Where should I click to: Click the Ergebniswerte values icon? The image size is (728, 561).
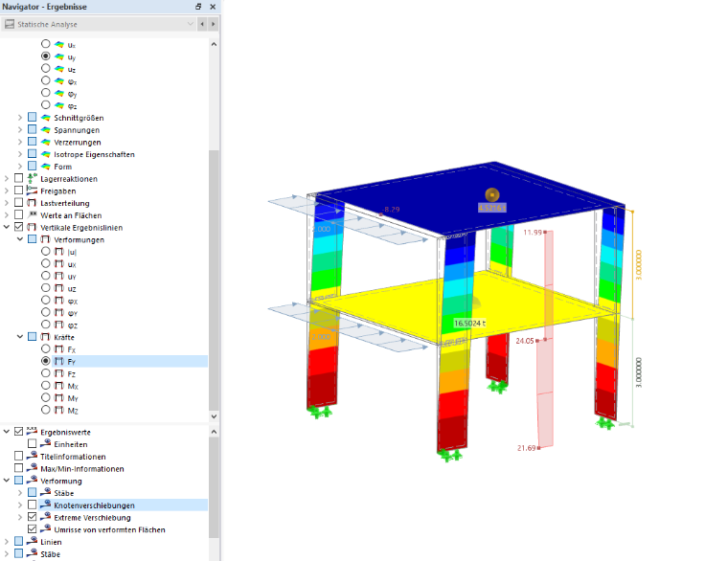coord(32,431)
